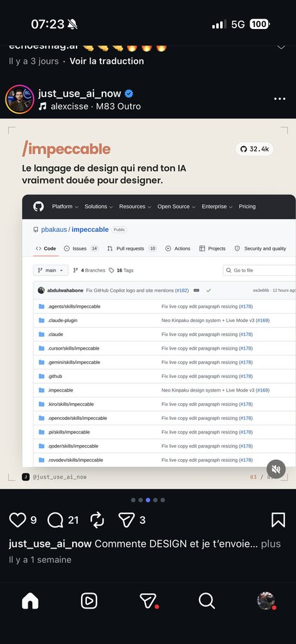Tap the battery indicator in status bar
The height and width of the screenshot is (644, 296).
point(259,24)
